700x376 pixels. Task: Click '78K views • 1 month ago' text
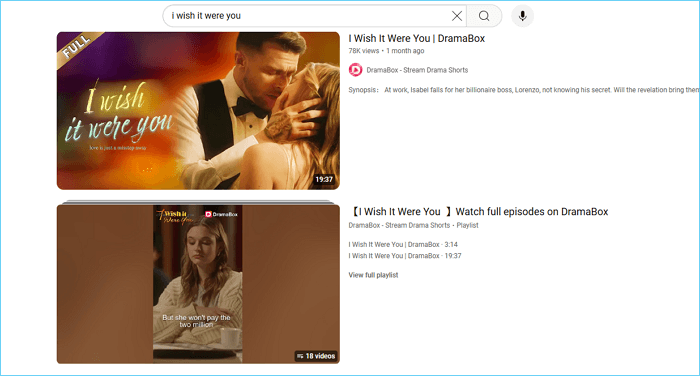[386, 51]
